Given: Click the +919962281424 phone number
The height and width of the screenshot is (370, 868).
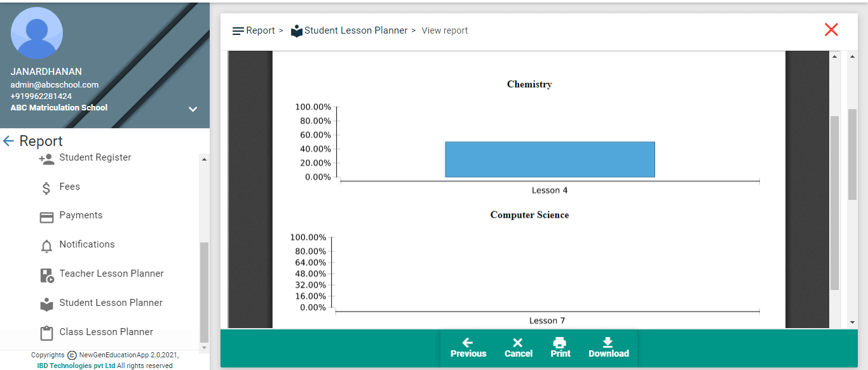Looking at the screenshot, I should [x=41, y=96].
